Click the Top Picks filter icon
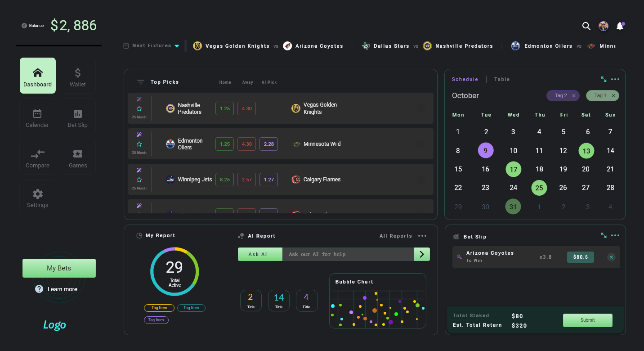 pos(141,82)
